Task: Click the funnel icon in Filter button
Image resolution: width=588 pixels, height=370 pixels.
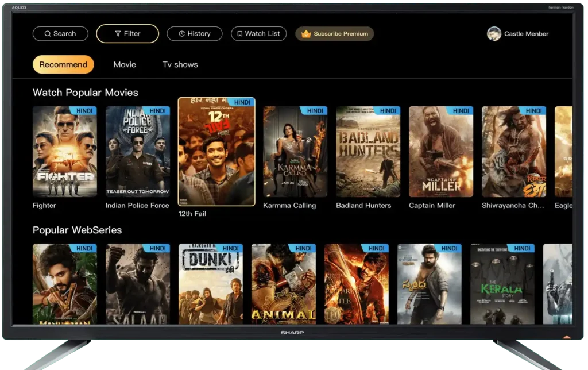Action: [118, 34]
